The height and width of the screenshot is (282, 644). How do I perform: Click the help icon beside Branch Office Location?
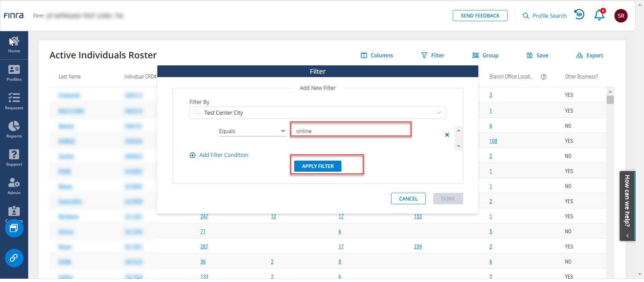coord(544,77)
